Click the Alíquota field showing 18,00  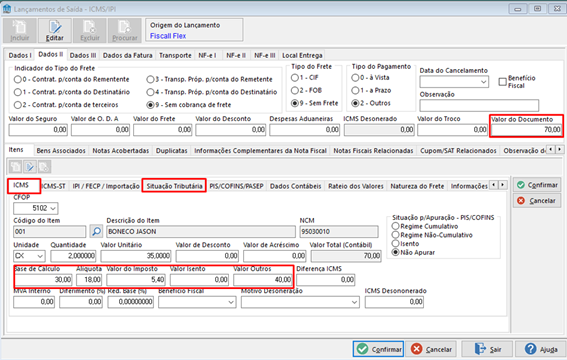pos(89,280)
